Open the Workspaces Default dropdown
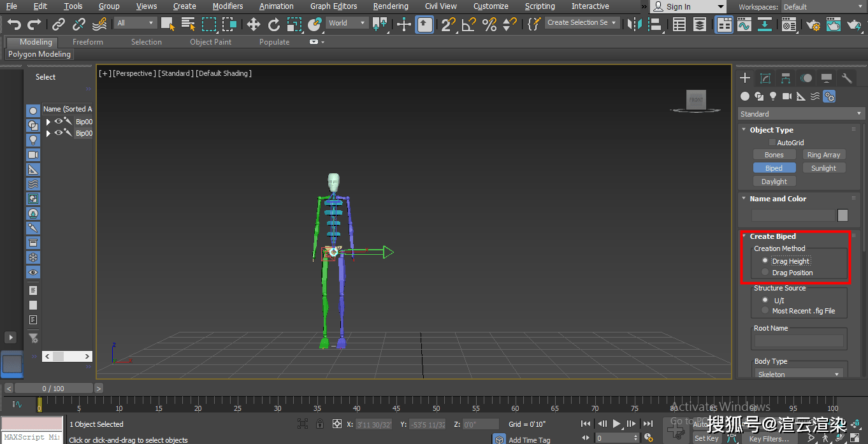 (x=823, y=6)
